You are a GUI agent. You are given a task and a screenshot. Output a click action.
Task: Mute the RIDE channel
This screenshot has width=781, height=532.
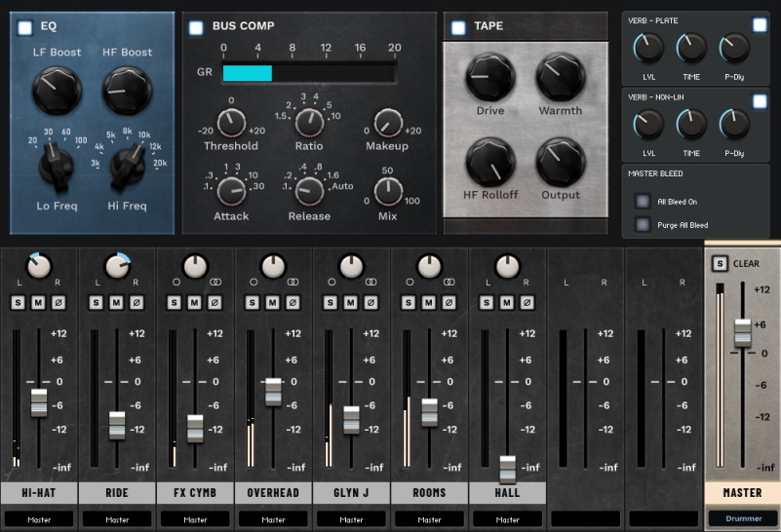116,302
